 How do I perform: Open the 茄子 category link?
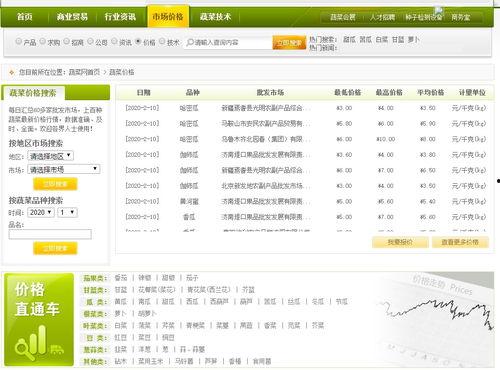click(x=192, y=278)
